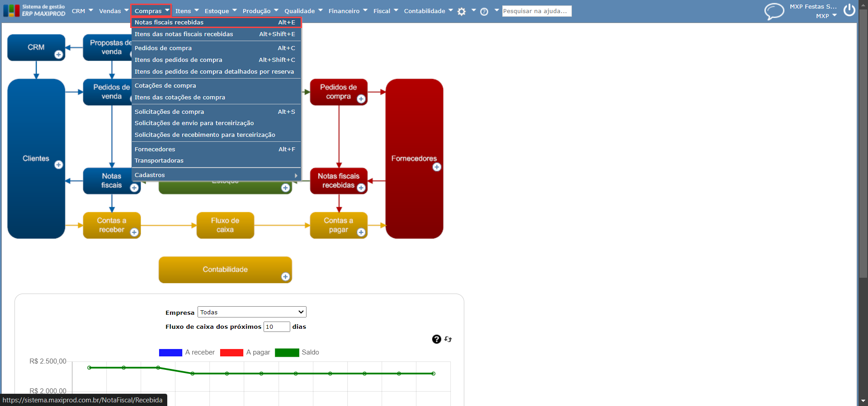Select Itens dos pedidos de compra detalhados por reserva

pos(216,71)
